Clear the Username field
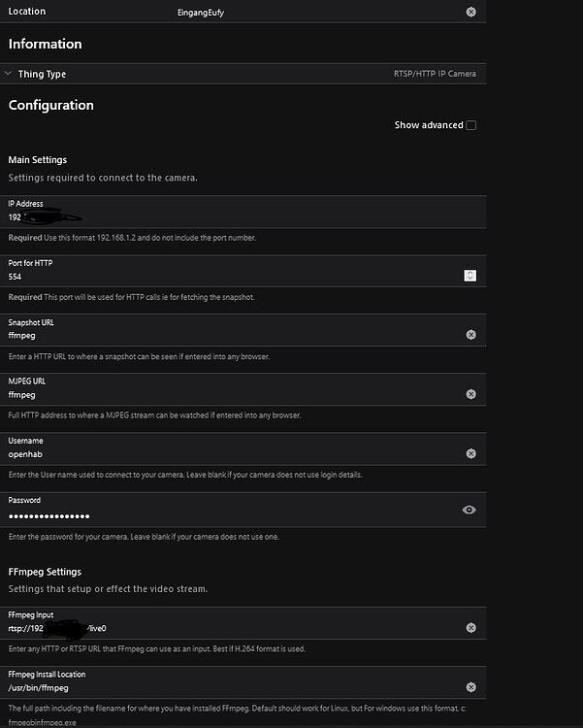This screenshot has height=728, width=583. coord(470,453)
